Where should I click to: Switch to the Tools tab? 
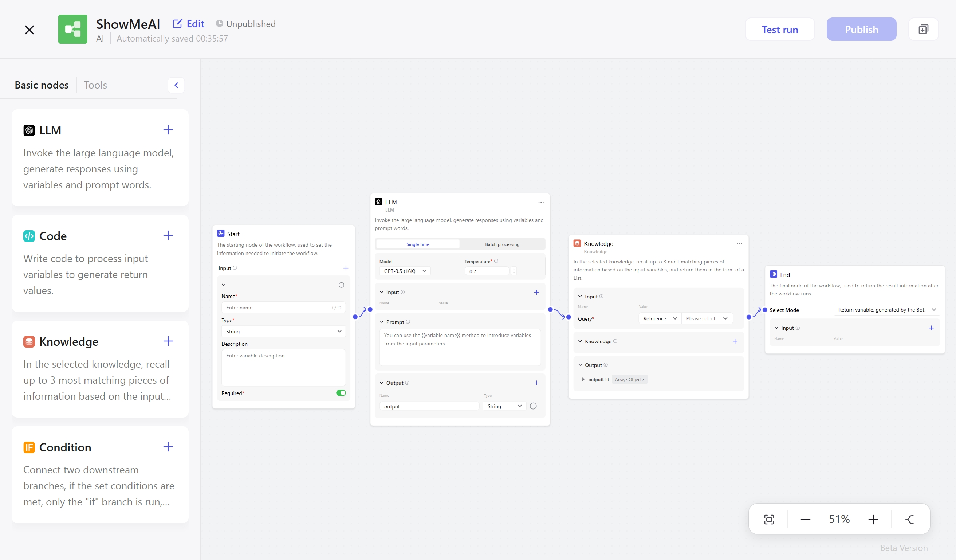click(x=95, y=85)
